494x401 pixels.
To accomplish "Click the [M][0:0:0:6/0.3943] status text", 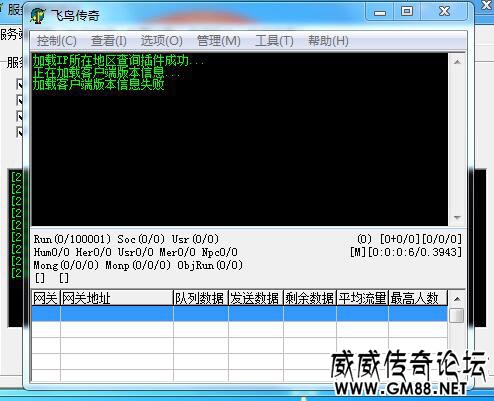I will 406,252.
